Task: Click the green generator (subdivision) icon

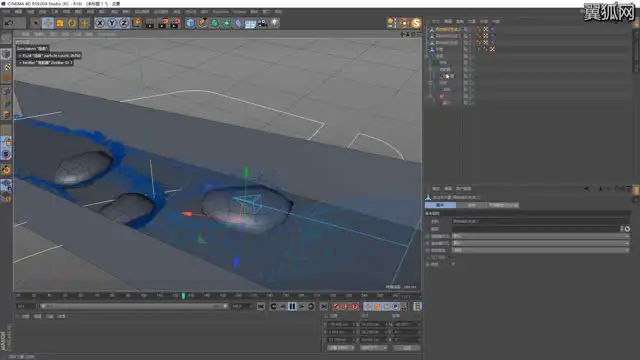Action: click(214, 23)
